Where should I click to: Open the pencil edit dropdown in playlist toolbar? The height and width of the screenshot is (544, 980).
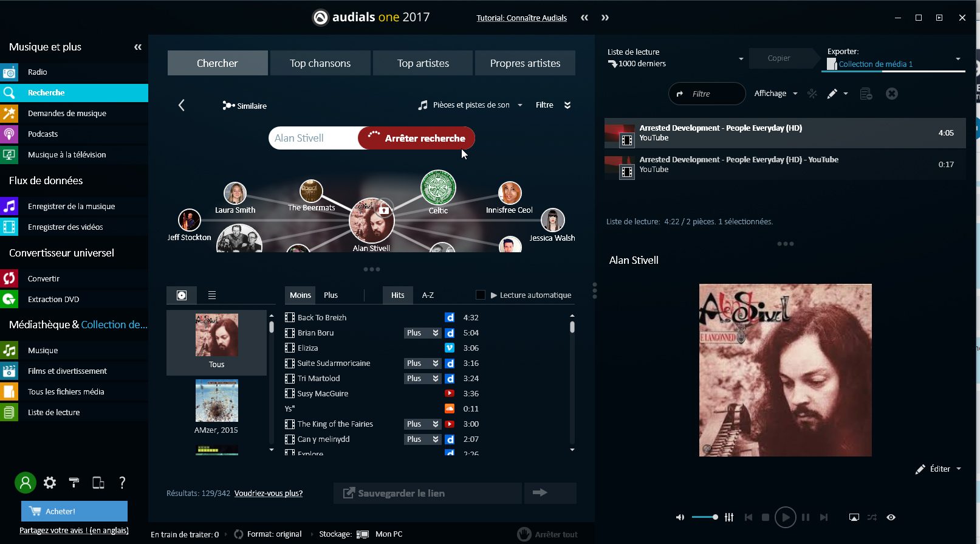coord(837,94)
